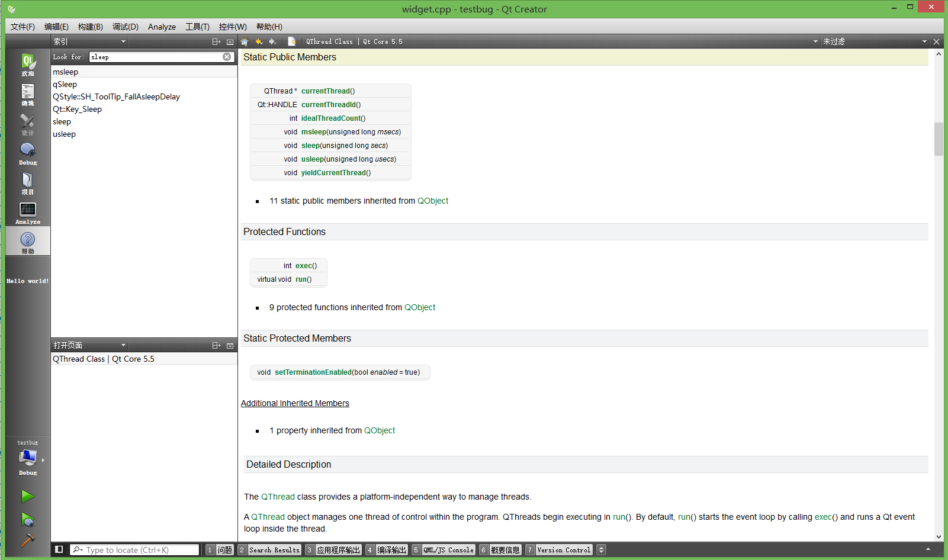Follow the msleep function link in docs
Image resolution: width=948 pixels, height=560 pixels.
click(314, 132)
